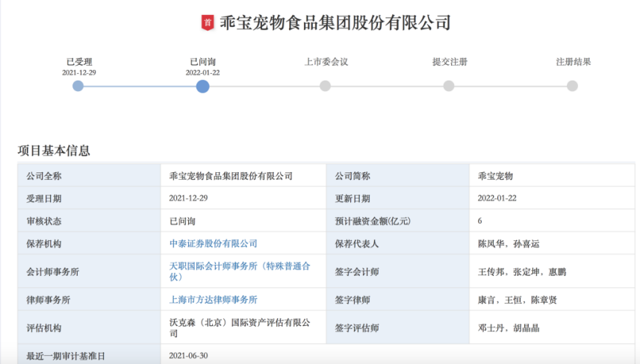
Task: Click the 上市委会议 stage label
Action: point(326,62)
